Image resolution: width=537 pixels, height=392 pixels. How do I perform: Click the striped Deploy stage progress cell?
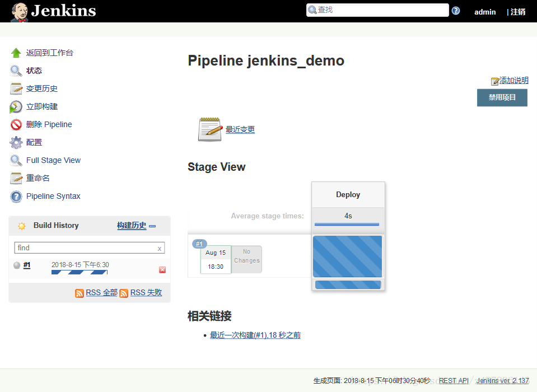347,256
